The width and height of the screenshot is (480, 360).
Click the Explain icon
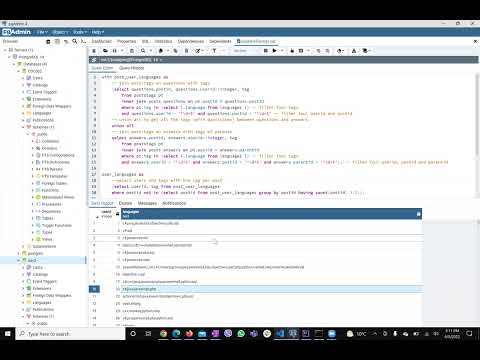(x=292, y=51)
